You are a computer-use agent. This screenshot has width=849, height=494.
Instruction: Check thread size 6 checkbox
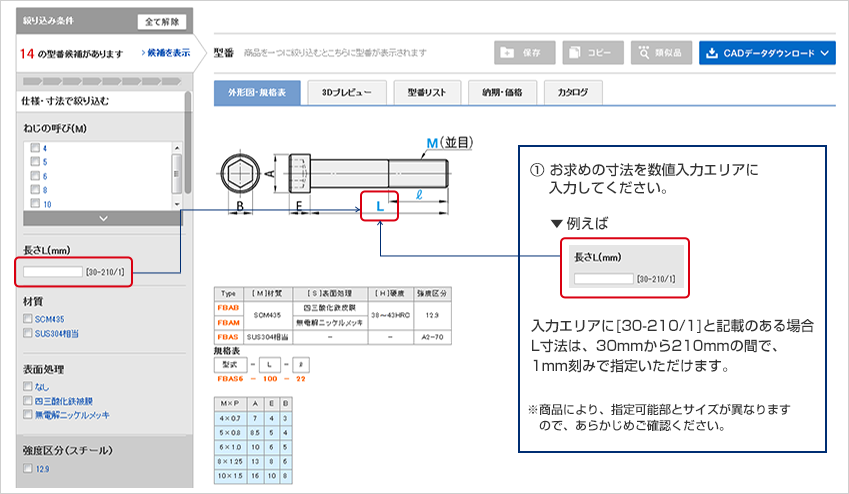tap(35, 176)
